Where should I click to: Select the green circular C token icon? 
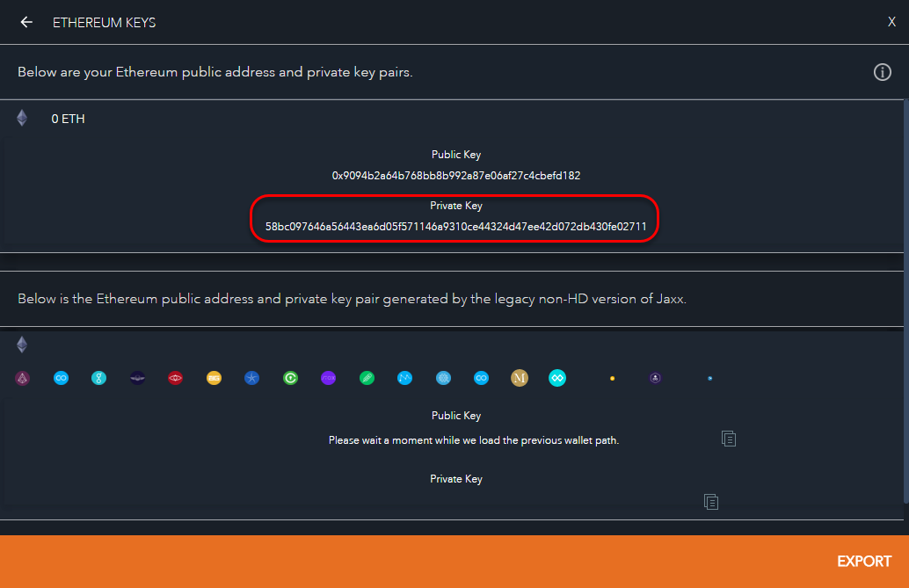pyautogui.click(x=290, y=378)
